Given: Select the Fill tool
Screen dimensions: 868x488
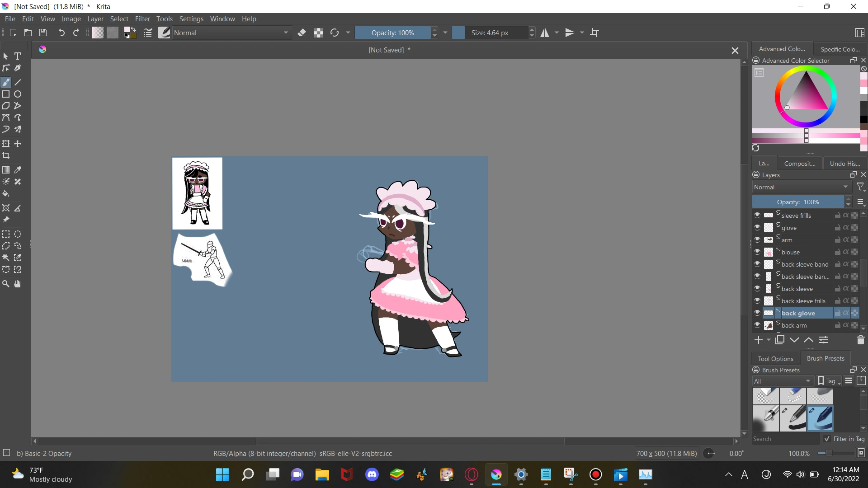Looking at the screenshot, I should coord(6,193).
